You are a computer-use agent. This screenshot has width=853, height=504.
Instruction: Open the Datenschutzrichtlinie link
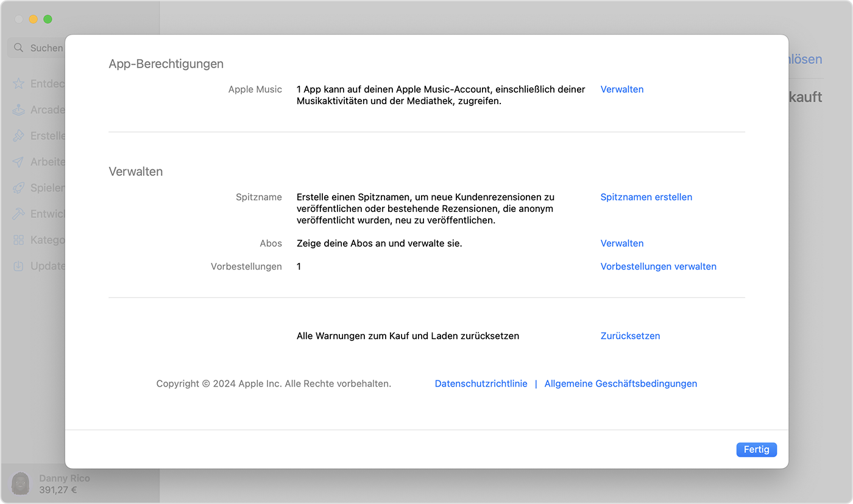click(x=481, y=383)
